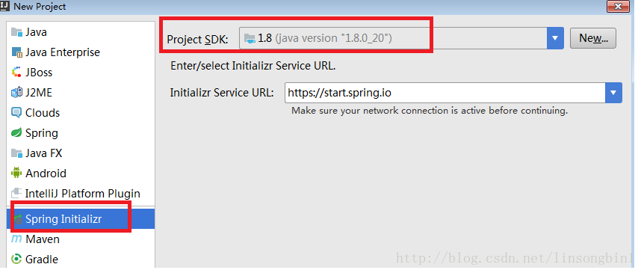
Task: Click the New... SDK button
Action: coord(592,38)
